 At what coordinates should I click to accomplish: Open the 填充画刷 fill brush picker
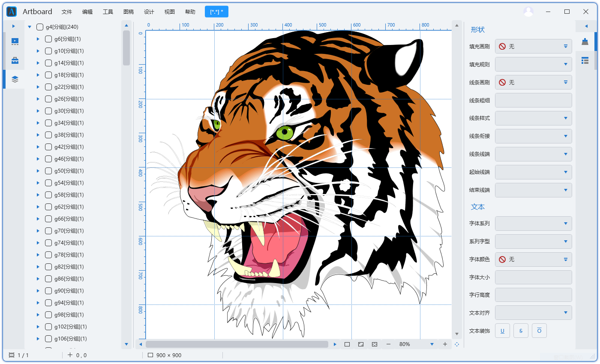click(533, 46)
